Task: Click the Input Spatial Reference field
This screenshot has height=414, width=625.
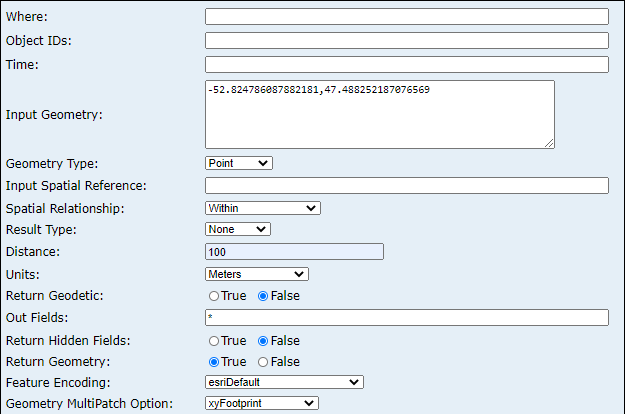Action: (x=406, y=185)
